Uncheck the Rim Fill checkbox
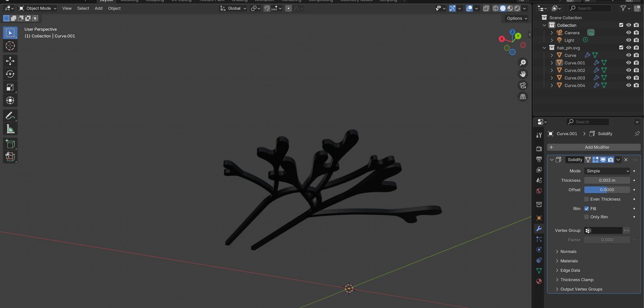Image resolution: width=644 pixels, height=308 pixels. click(586, 209)
